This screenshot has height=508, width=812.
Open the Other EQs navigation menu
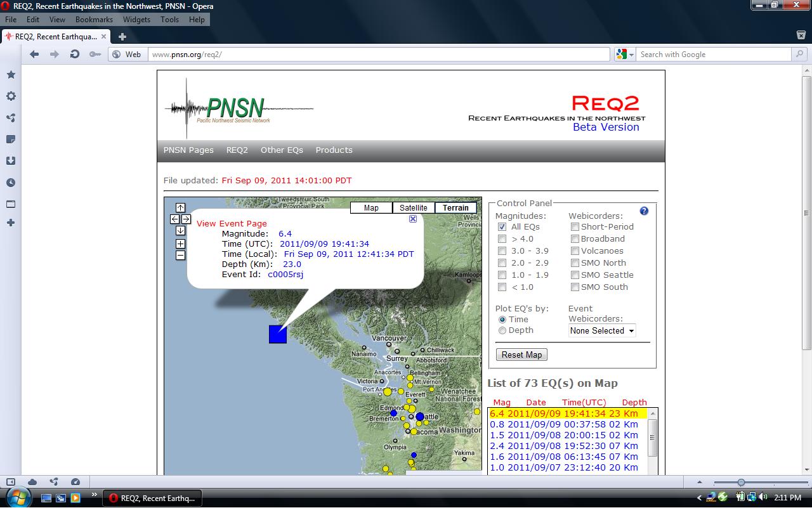click(282, 150)
